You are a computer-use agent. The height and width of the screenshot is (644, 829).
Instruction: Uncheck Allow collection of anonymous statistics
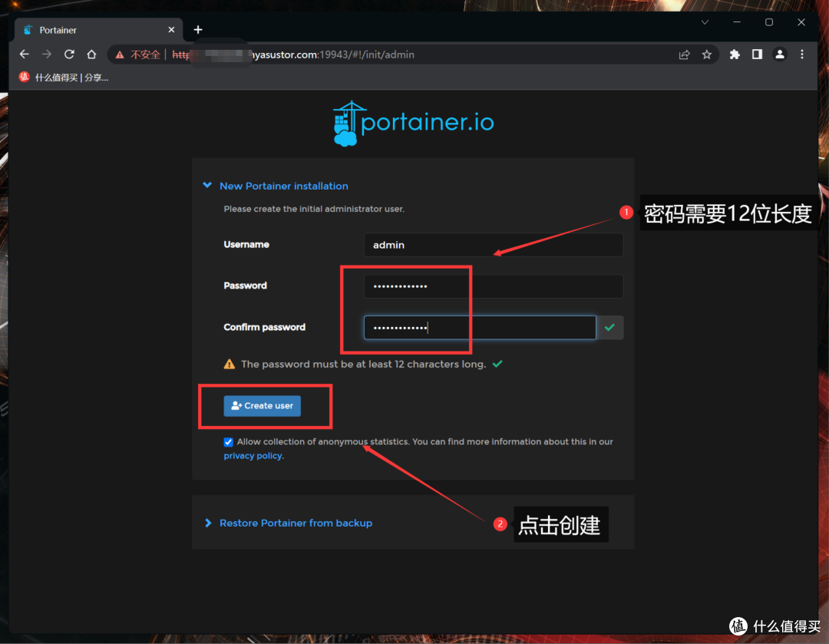coord(229,442)
